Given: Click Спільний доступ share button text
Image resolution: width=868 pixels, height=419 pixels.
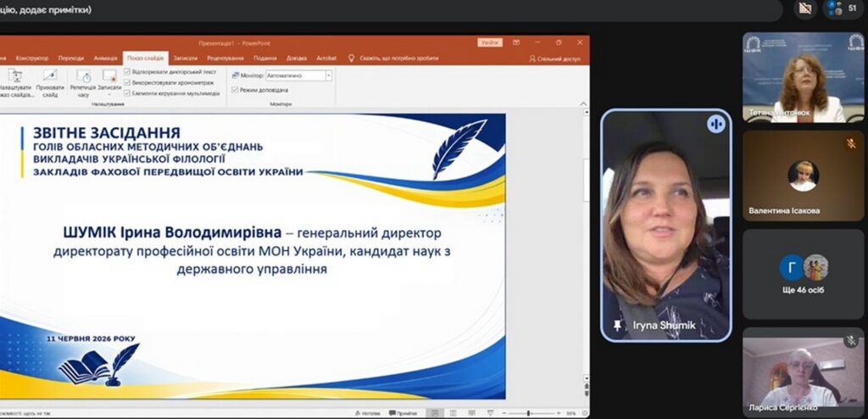Looking at the screenshot, I should point(559,59).
